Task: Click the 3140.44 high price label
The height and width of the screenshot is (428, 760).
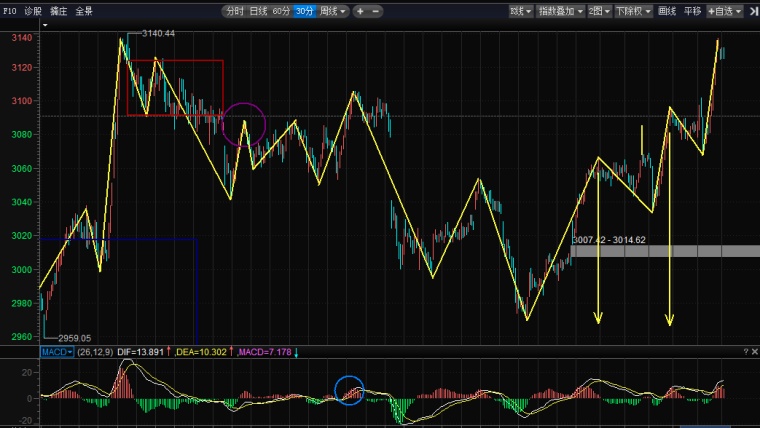Action: point(158,33)
